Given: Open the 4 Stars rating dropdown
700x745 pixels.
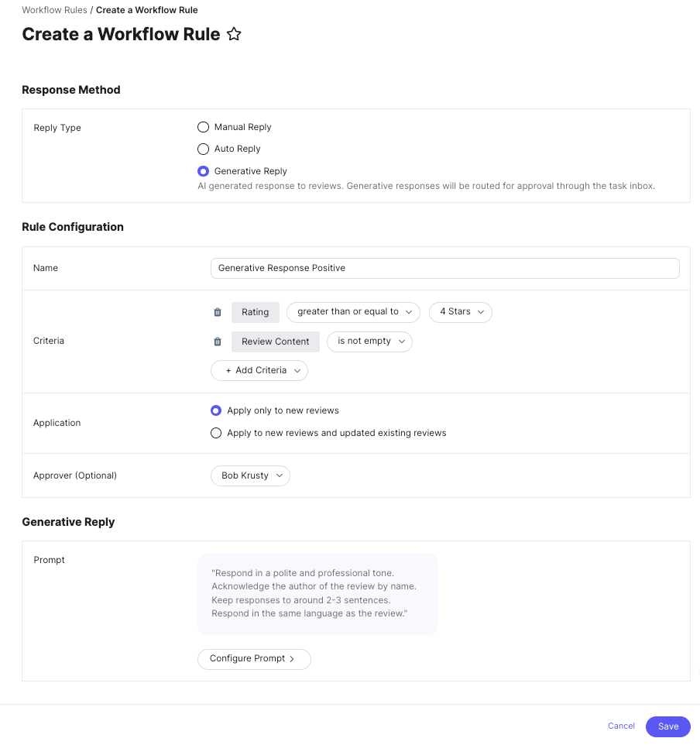Looking at the screenshot, I should 460,312.
